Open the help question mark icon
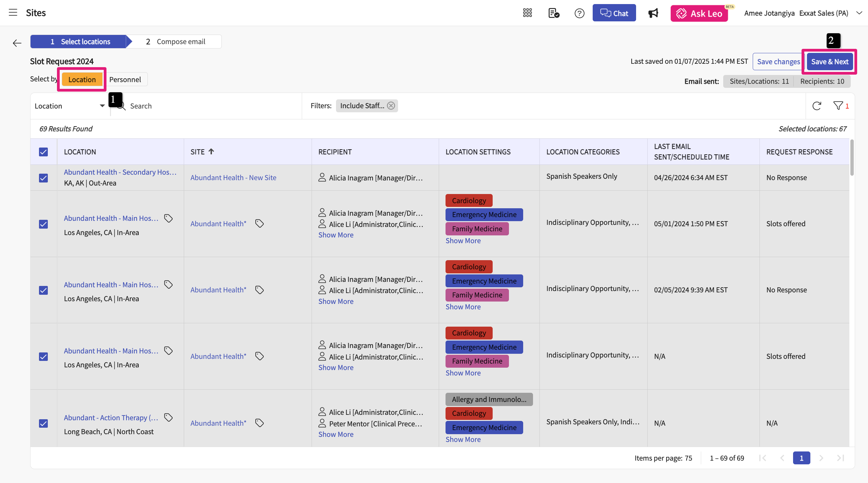The height and width of the screenshot is (483, 868). tap(579, 13)
